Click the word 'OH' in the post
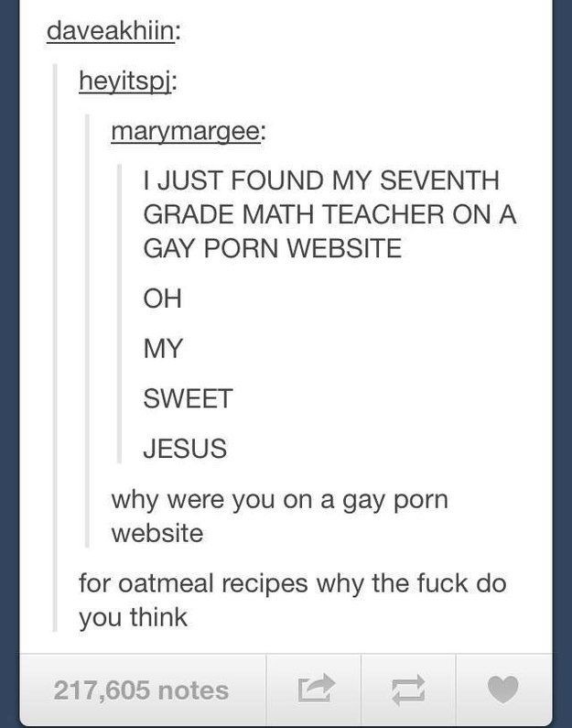 pyautogui.click(x=162, y=299)
